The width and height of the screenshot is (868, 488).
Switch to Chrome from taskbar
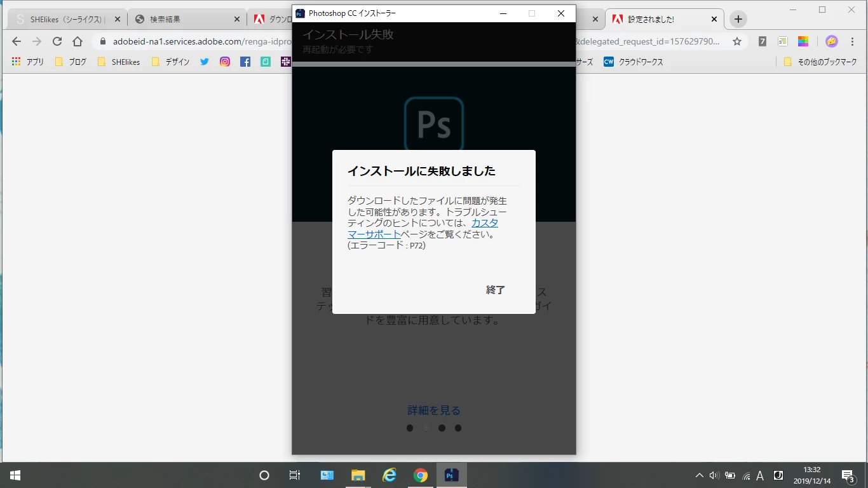point(421,475)
